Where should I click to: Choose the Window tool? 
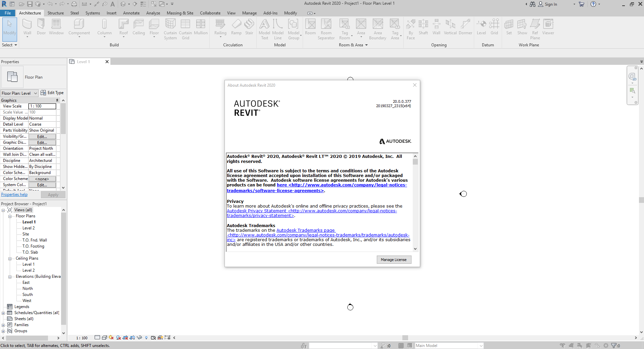(56, 27)
